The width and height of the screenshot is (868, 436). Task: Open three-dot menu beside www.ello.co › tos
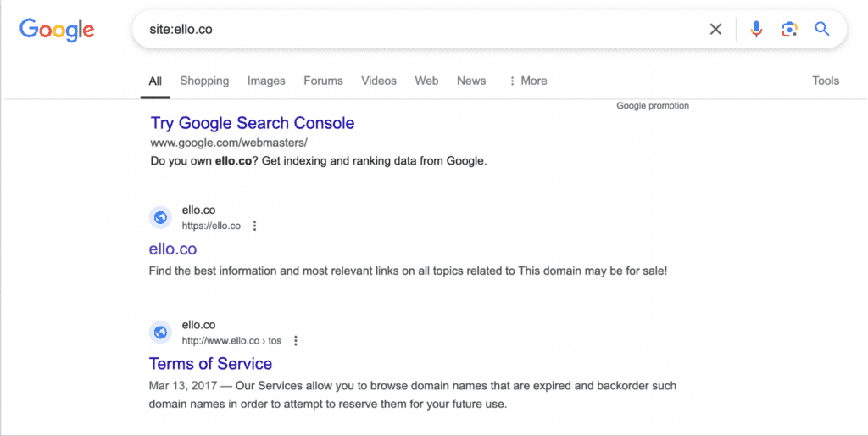point(296,341)
